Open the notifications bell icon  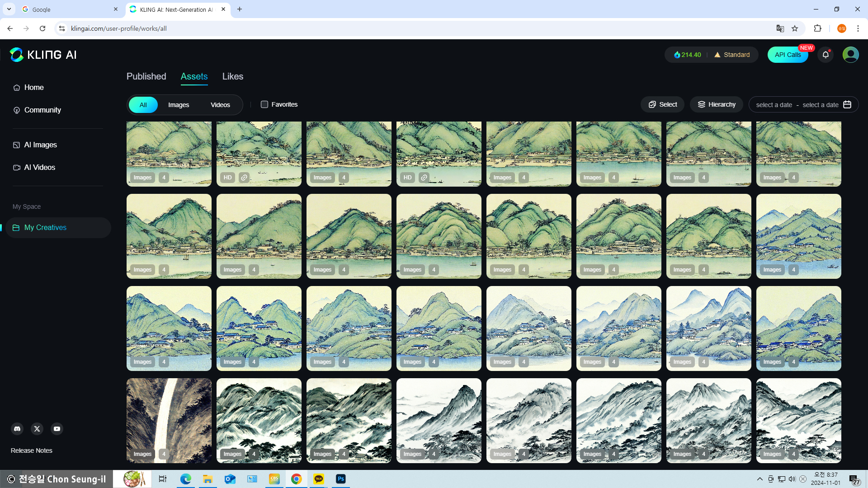coord(826,55)
